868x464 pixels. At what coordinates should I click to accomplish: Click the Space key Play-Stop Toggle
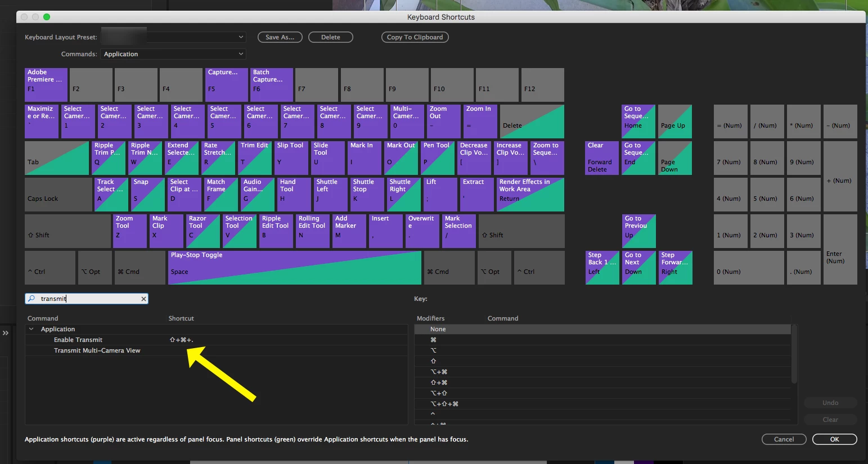tap(295, 267)
